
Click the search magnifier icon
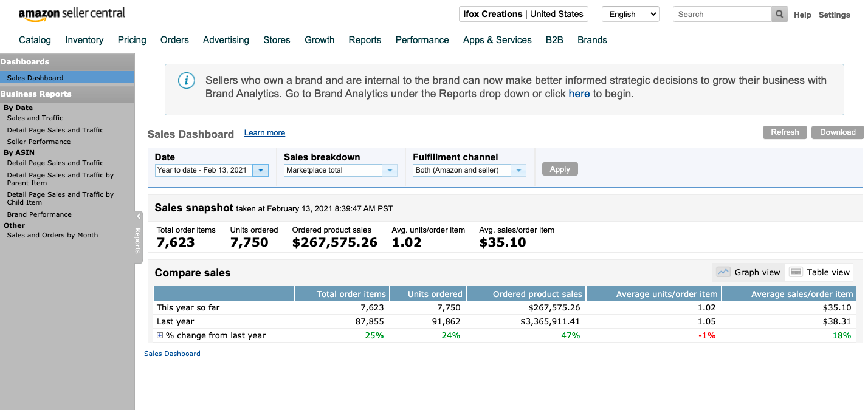pos(779,15)
